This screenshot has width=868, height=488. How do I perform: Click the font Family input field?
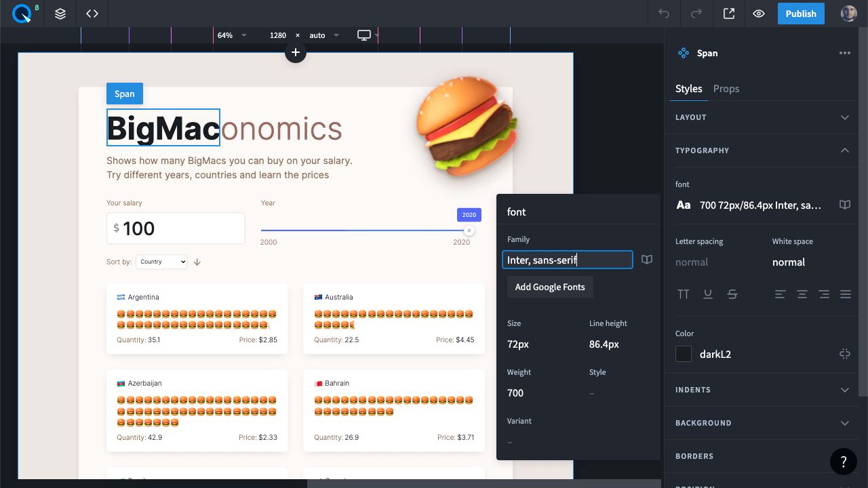(x=568, y=260)
